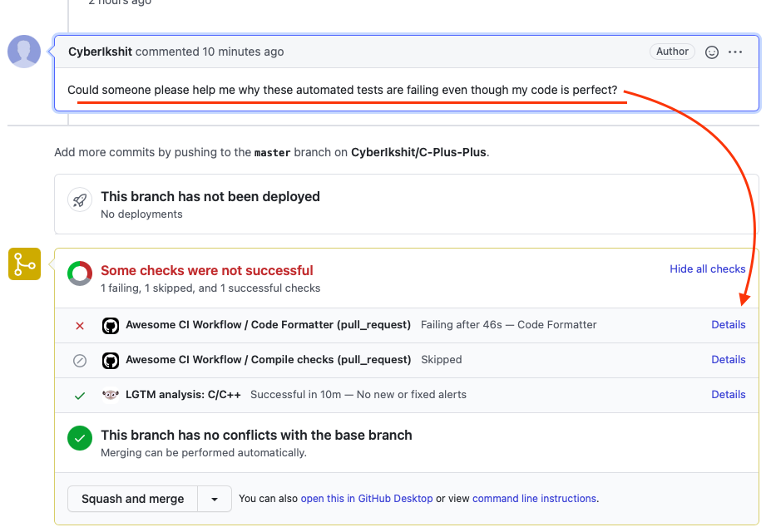The height and width of the screenshot is (532, 776).
Task: Click the skipped status circle icon
Action: [80, 361]
